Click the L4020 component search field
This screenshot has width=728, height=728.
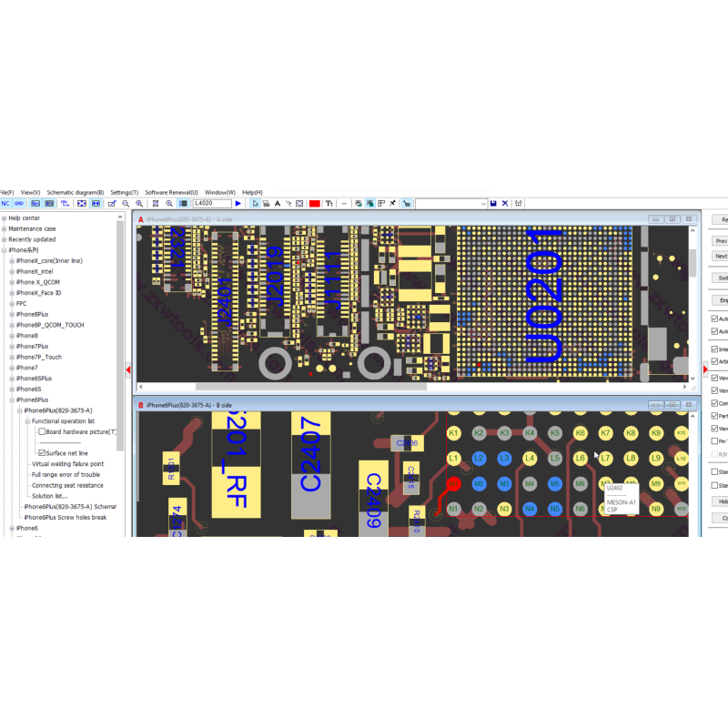pos(211,204)
